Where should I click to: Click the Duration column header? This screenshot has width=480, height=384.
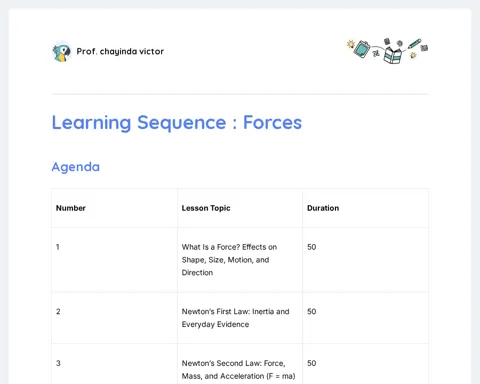pyautogui.click(x=323, y=208)
